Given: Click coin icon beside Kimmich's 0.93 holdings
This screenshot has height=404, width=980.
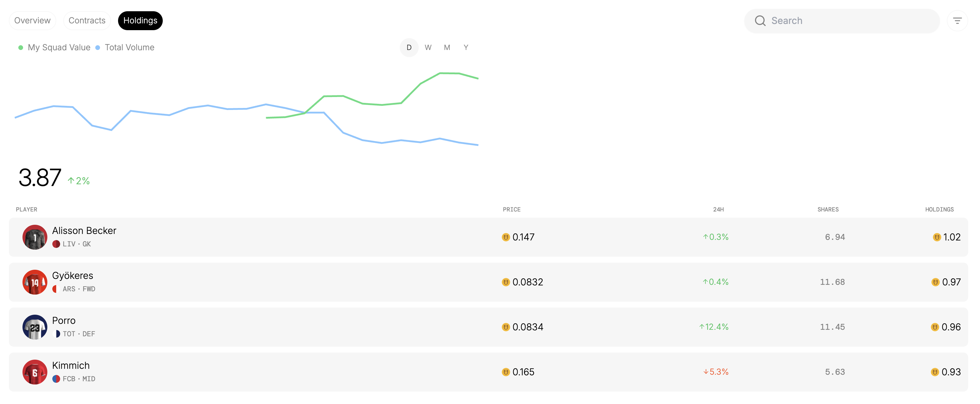Looking at the screenshot, I should coord(934,372).
